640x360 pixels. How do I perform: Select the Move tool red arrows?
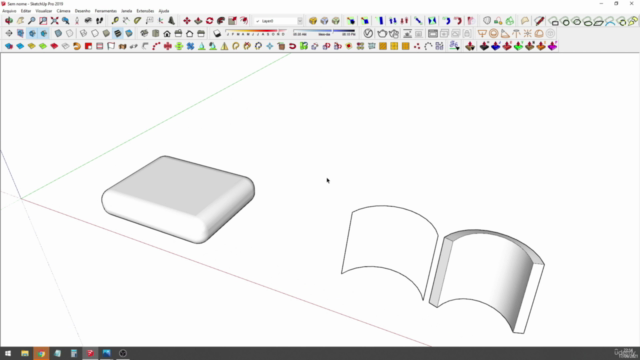click(x=187, y=20)
